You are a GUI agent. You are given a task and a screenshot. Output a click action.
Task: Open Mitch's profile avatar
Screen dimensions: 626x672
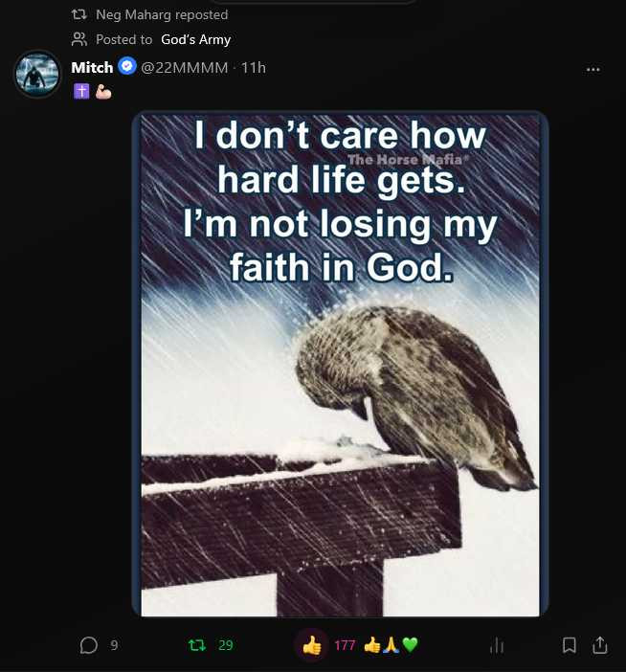(x=37, y=74)
